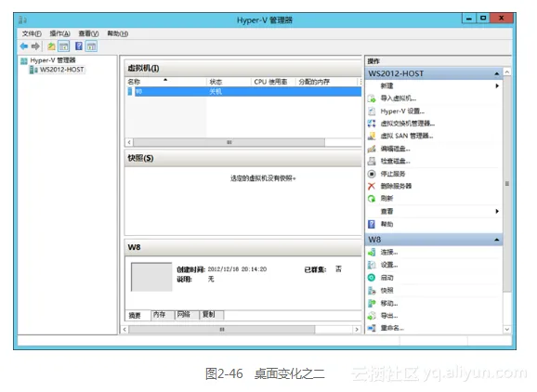
Task: Click the Hyper-V 设置 icon
Action: [372, 111]
